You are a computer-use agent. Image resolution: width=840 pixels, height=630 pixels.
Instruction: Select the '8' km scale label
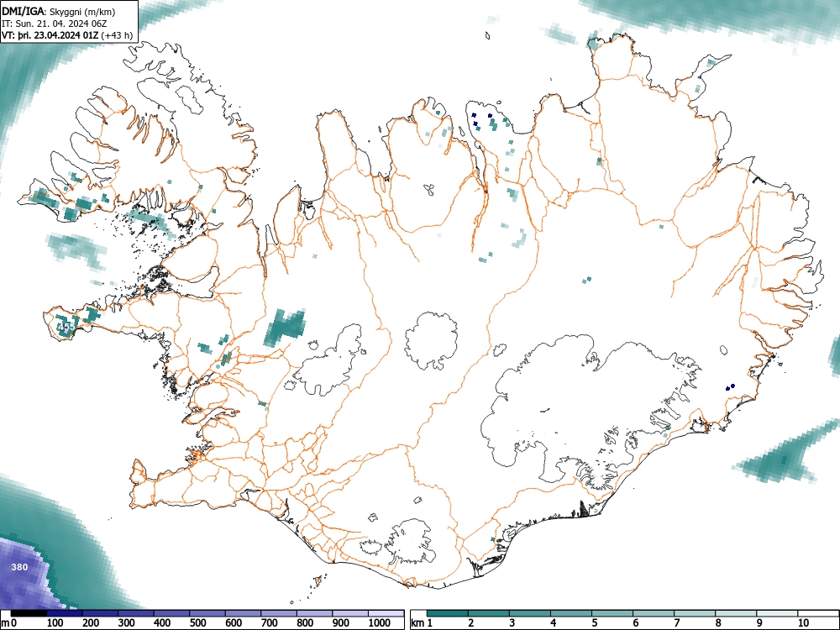click(x=718, y=623)
